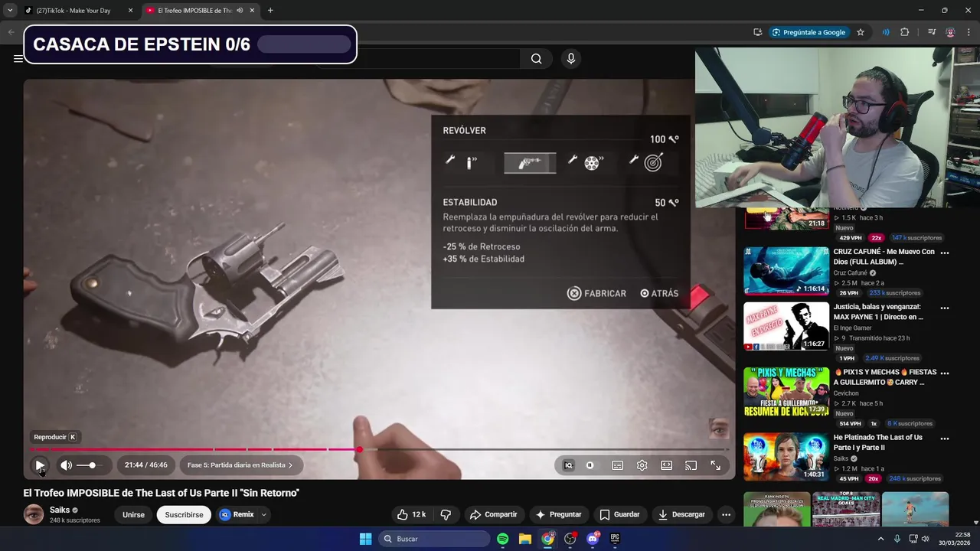Image resolution: width=980 pixels, height=551 pixels.
Task: Like the video with 12 k likes
Action: pyautogui.click(x=412, y=514)
